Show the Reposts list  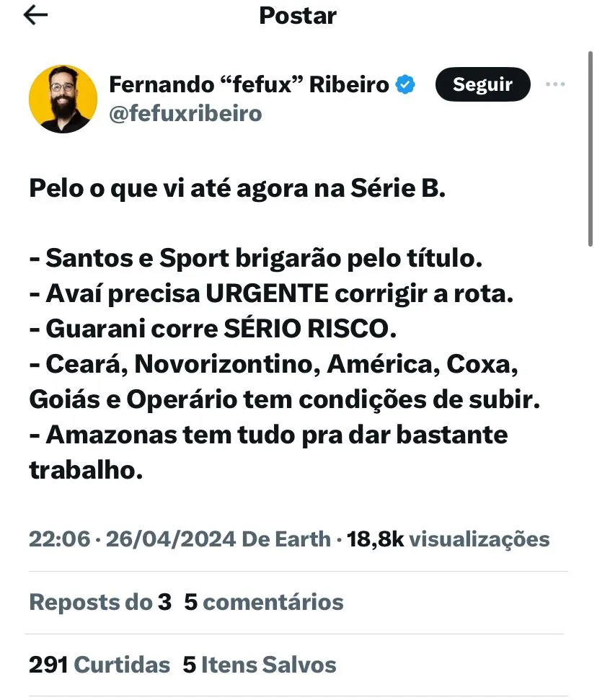coord(100,602)
